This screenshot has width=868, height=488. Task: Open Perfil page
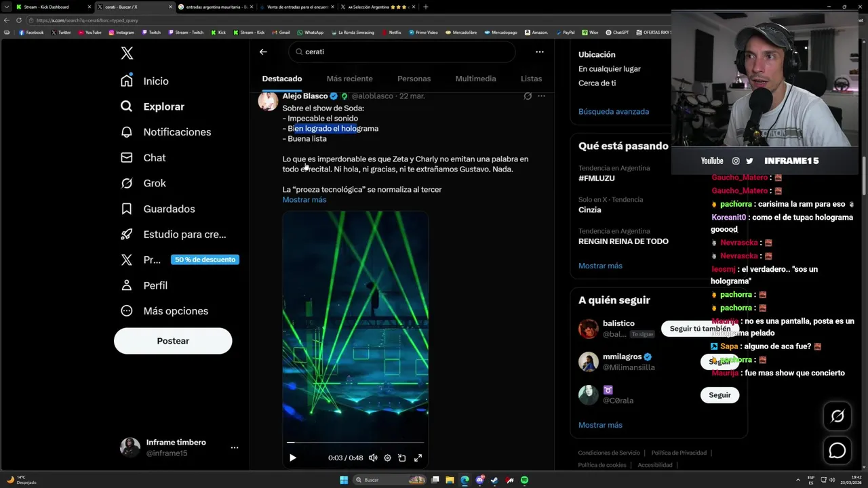coord(144,285)
